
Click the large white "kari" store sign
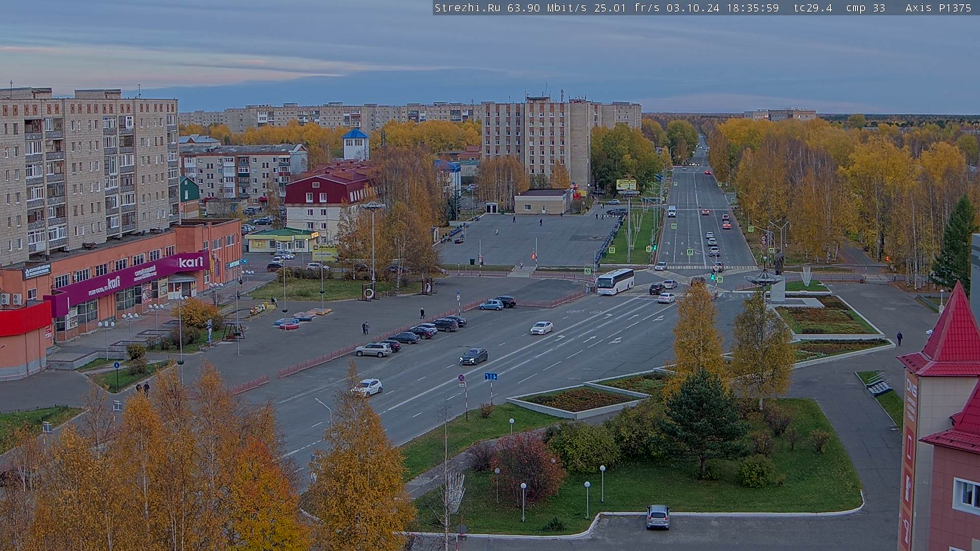(x=191, y=262)
